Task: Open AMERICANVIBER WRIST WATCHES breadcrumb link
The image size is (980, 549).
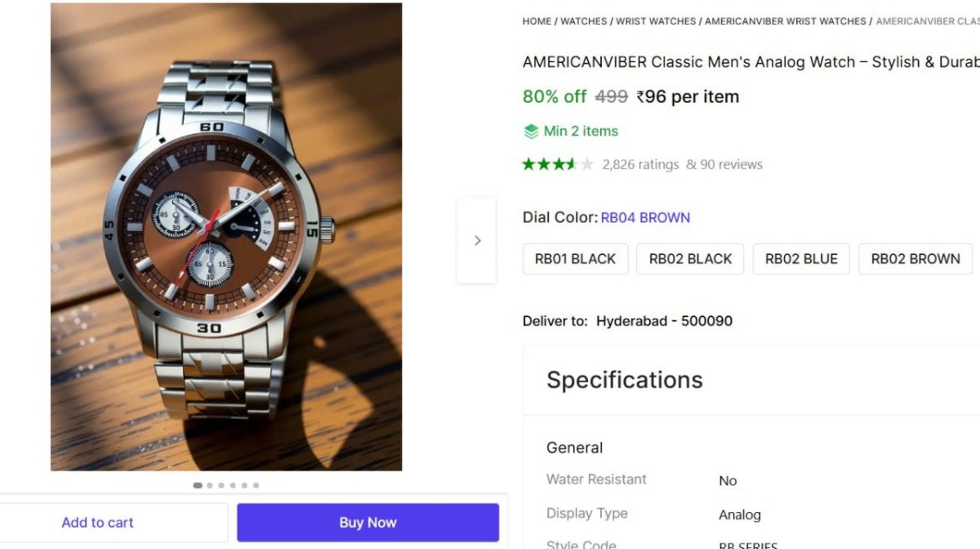Action: [x=785, y=21]
